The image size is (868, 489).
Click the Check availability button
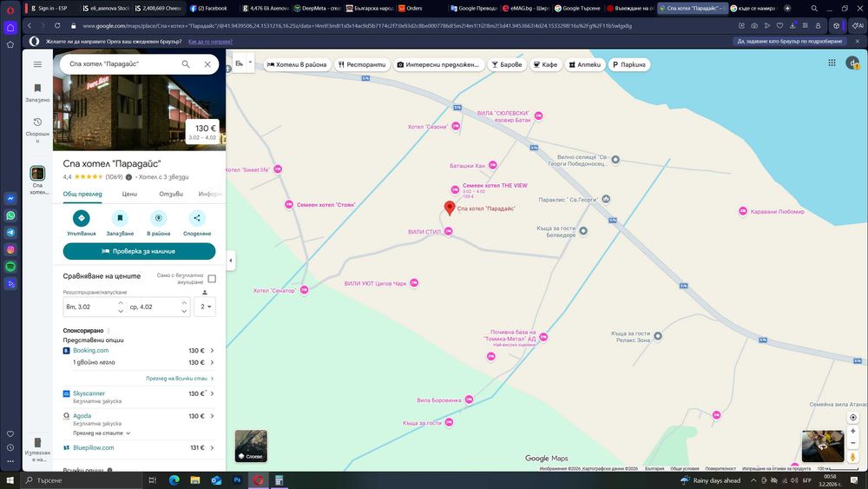[139, 251]
